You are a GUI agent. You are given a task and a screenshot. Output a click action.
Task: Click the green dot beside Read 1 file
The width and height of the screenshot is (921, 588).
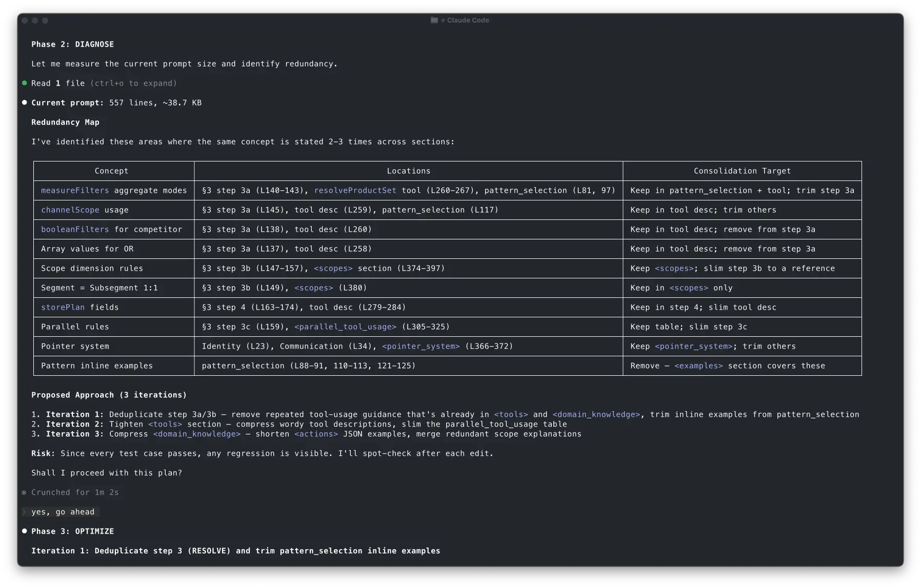coord(24,83)
